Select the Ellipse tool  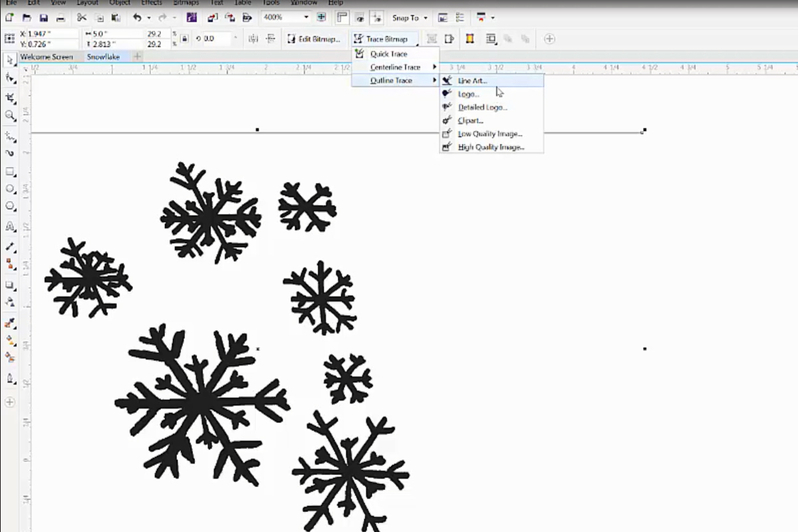[x=10, y=190]
